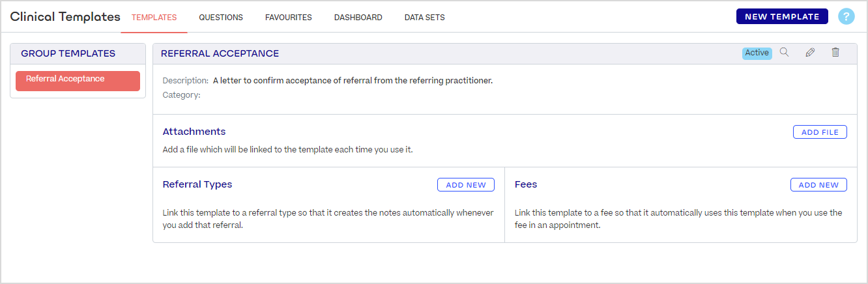The image size is (868, 284).
Task: Click the REFERRAL ACCEPTANCE header title
Action: click(220, 53)
